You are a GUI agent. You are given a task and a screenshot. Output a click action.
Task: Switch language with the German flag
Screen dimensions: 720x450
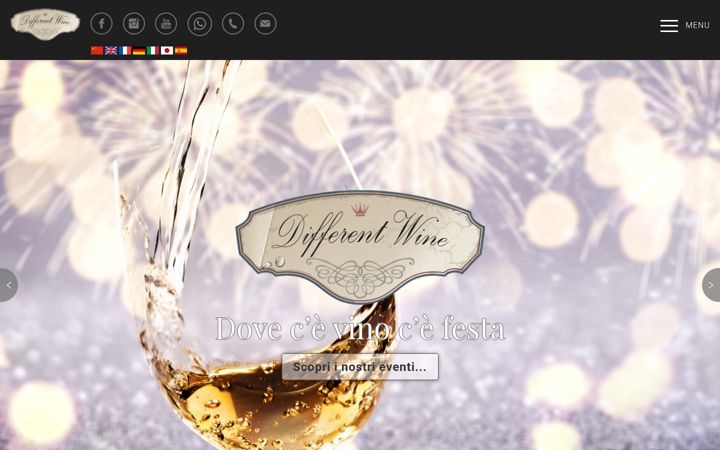[x=139, y=51]
